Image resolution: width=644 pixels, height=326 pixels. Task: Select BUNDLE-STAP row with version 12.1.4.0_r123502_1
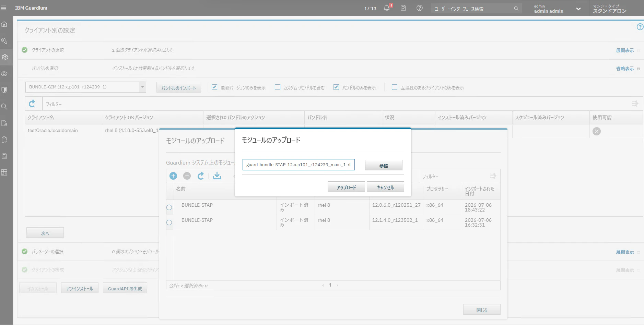(x=169, y=222)
